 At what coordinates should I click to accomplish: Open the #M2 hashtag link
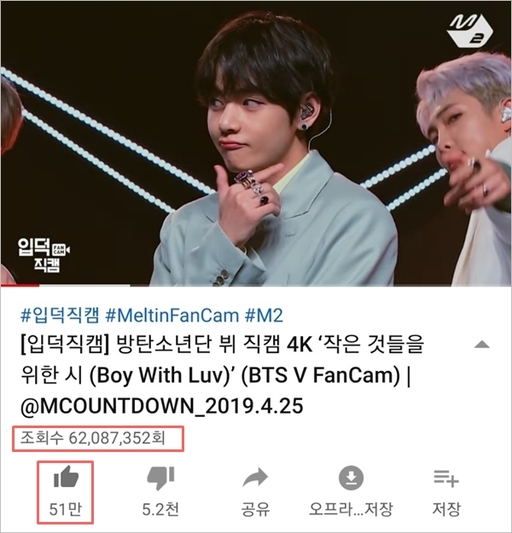[264, 315]
